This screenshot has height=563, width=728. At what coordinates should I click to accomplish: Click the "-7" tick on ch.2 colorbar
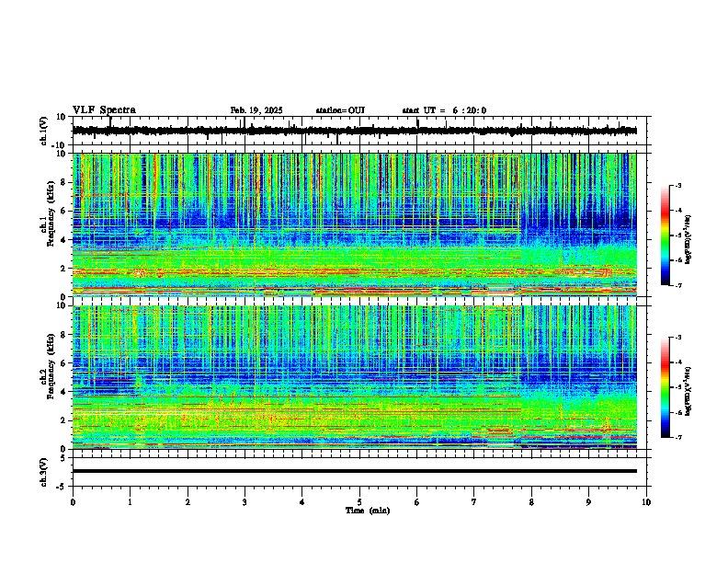[x=678, y=437]
